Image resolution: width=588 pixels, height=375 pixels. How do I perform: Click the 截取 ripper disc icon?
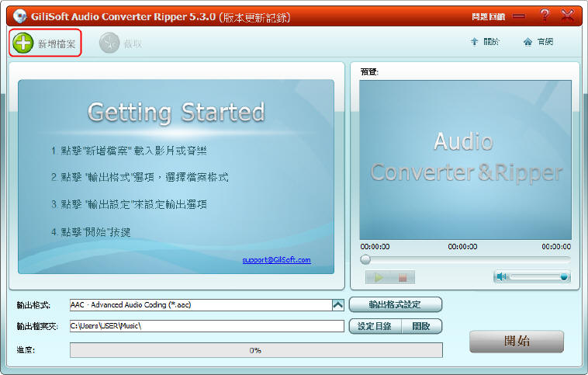[x=109, y=43]
